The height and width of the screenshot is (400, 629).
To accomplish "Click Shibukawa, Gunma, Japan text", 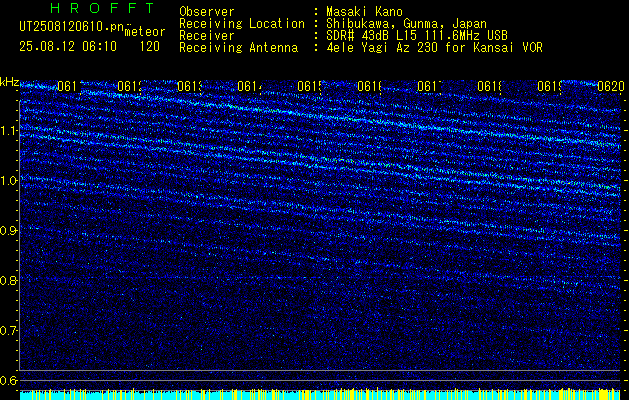I will point(406,24).
